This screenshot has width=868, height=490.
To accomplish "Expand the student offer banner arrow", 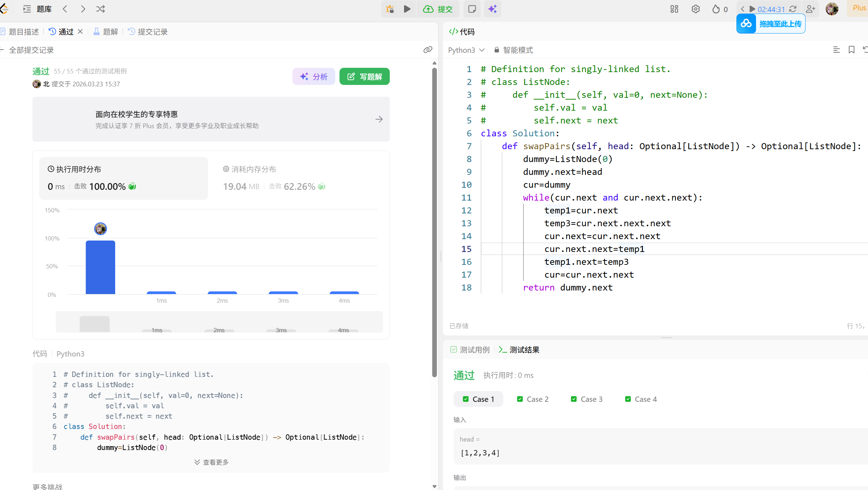I will pyautogui.click(x=379, y=119).
